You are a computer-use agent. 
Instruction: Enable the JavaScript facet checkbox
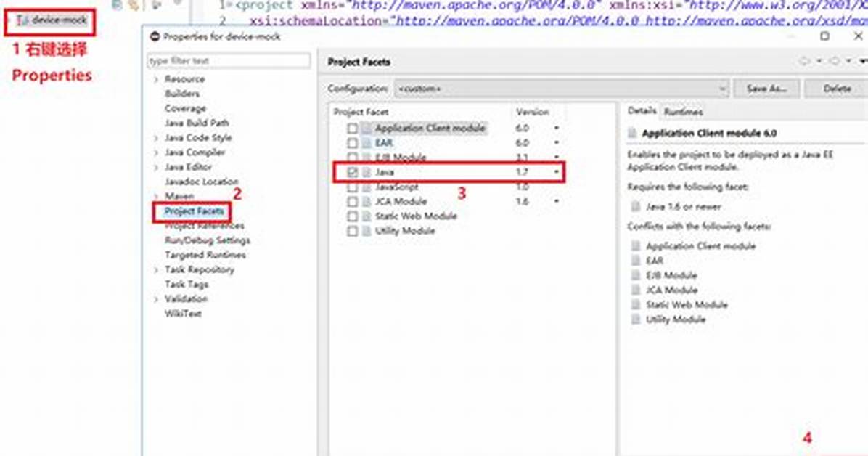(352, 187)
